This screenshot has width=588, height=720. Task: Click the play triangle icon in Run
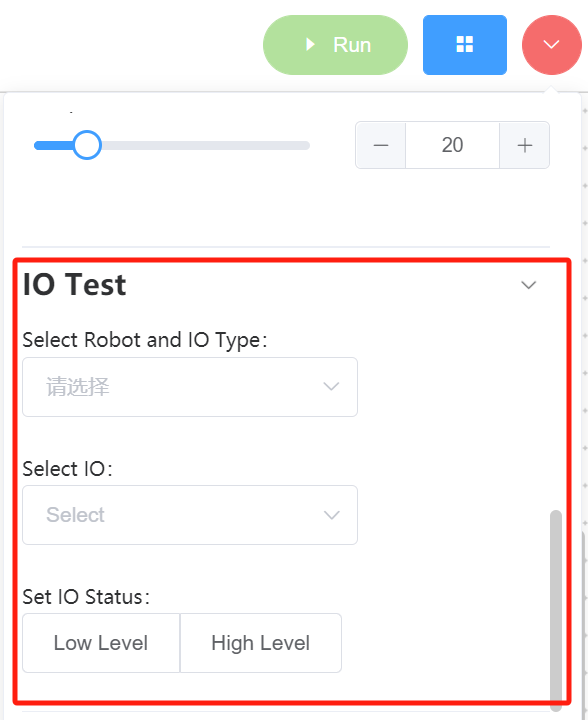(311, 45)
